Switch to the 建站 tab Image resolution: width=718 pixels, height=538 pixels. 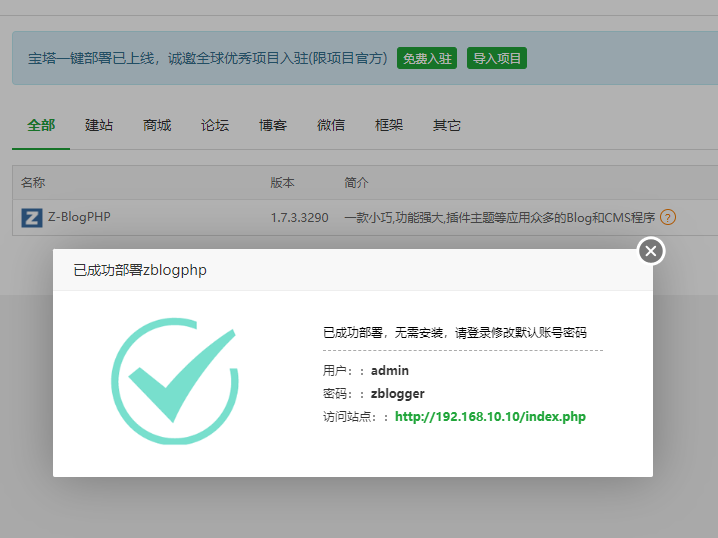coord(99,125)
